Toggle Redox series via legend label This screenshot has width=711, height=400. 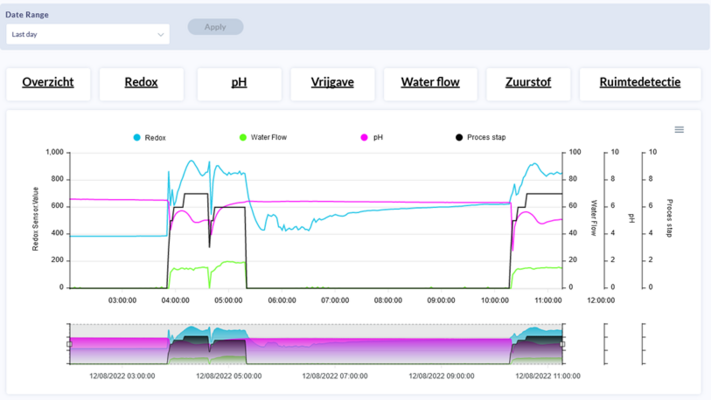[157, 137]
